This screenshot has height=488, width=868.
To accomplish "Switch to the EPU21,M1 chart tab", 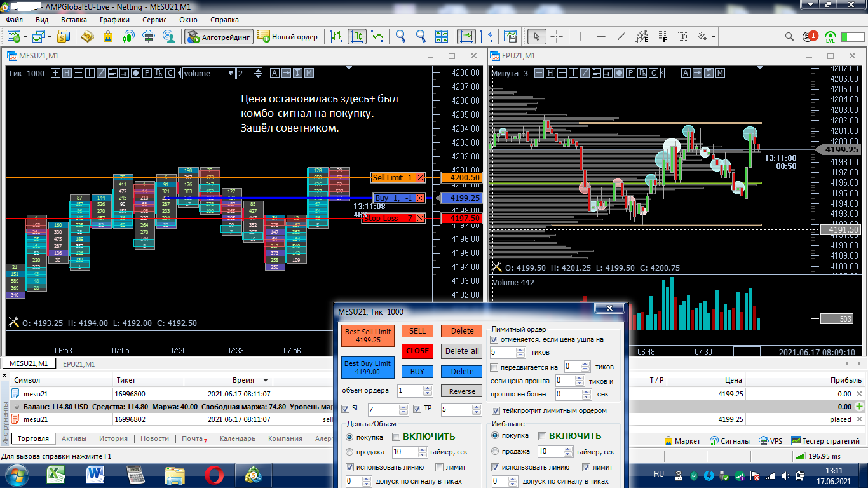I will [79, 364].
